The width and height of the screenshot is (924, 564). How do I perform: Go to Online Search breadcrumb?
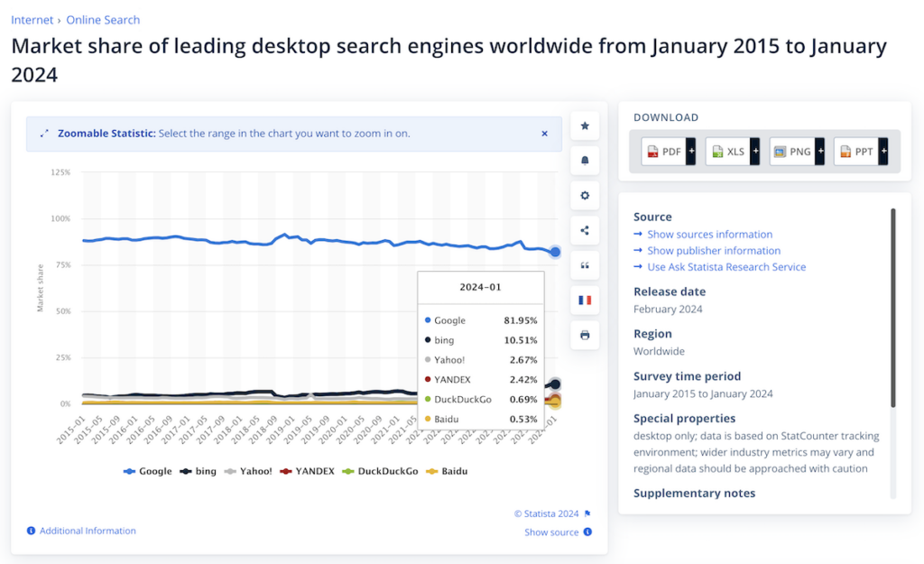tap(103, 20)
